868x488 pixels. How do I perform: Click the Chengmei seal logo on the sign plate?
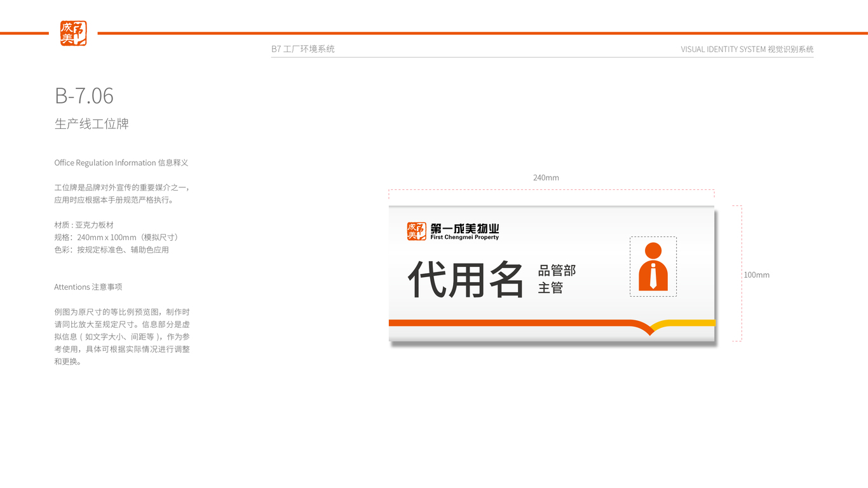click(x=416, y=231)
